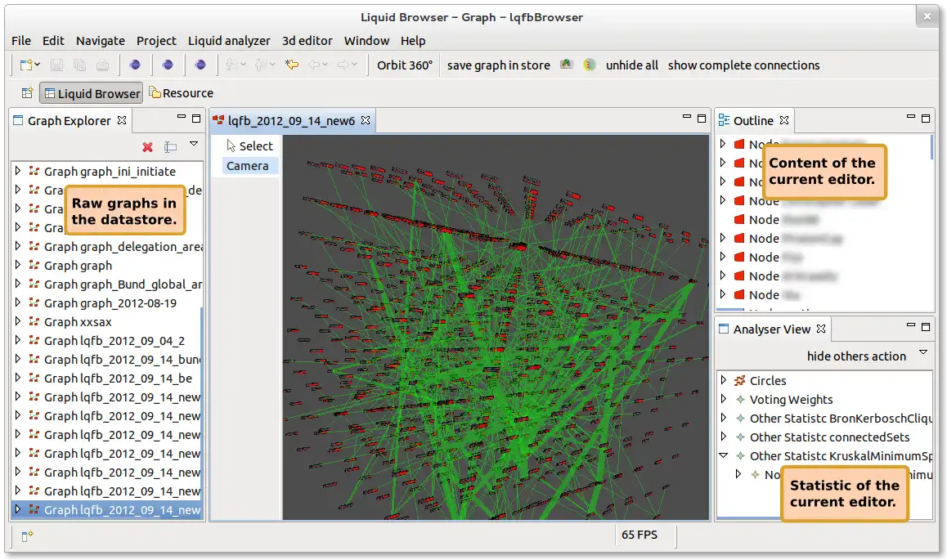Viewport: 947px width, 560px height.
Task: Click the Analyser View tab's window icon
Action: pos(724,329)
